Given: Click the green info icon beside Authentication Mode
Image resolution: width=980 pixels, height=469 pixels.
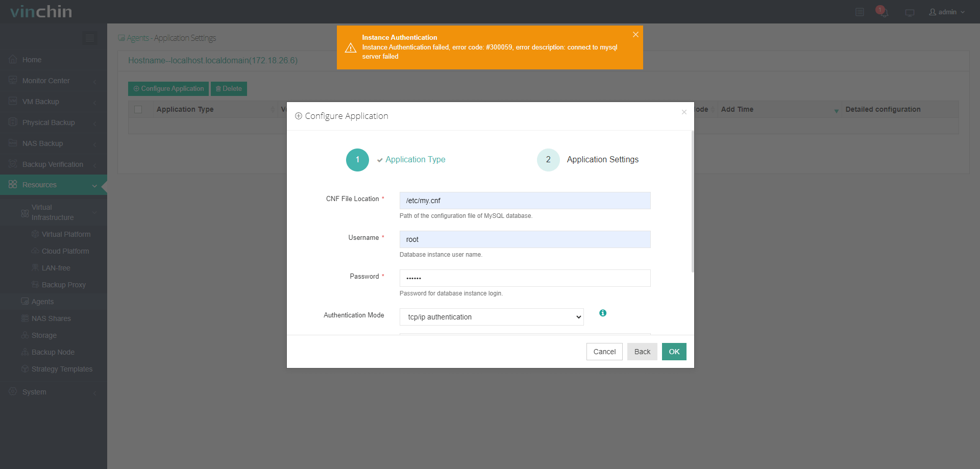Looking at the screenshot, I should (x=603, y=313).
